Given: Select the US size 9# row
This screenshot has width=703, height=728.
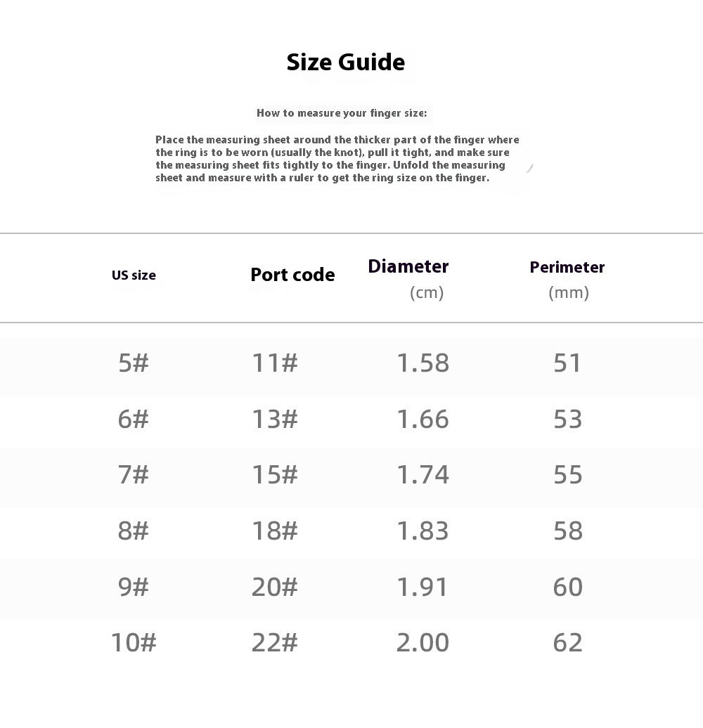Looking at the screenshot, I should [x=351, y=587].
